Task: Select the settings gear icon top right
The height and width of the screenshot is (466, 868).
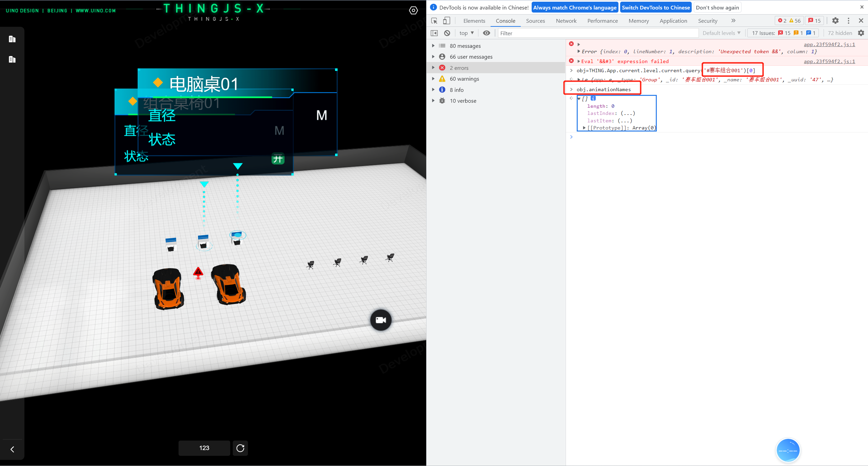Action: [835, 21]
